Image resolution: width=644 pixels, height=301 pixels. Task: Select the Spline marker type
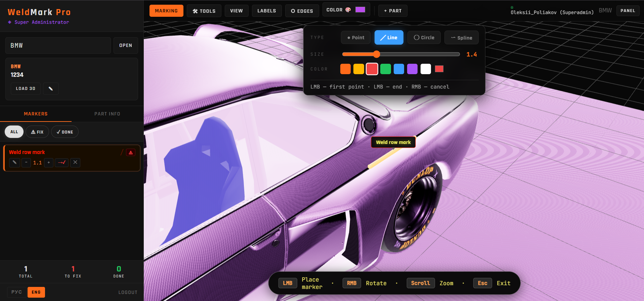(x=462, y=38)
